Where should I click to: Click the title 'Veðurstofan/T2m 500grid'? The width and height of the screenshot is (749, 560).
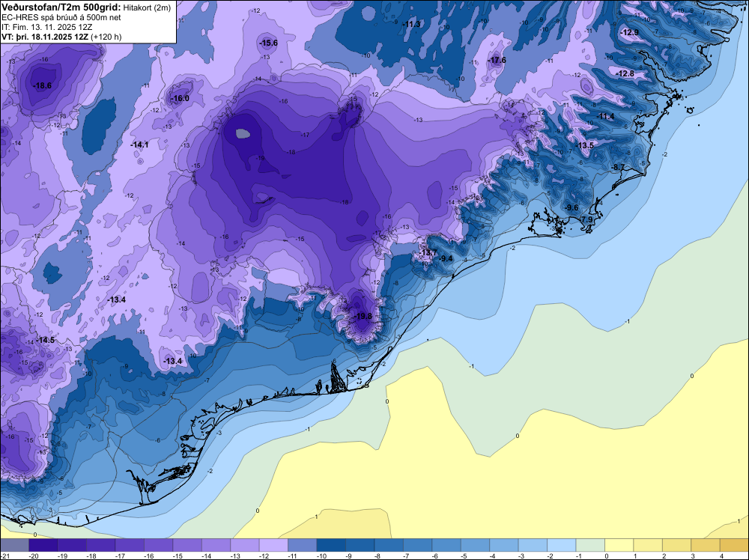(61, 7)
